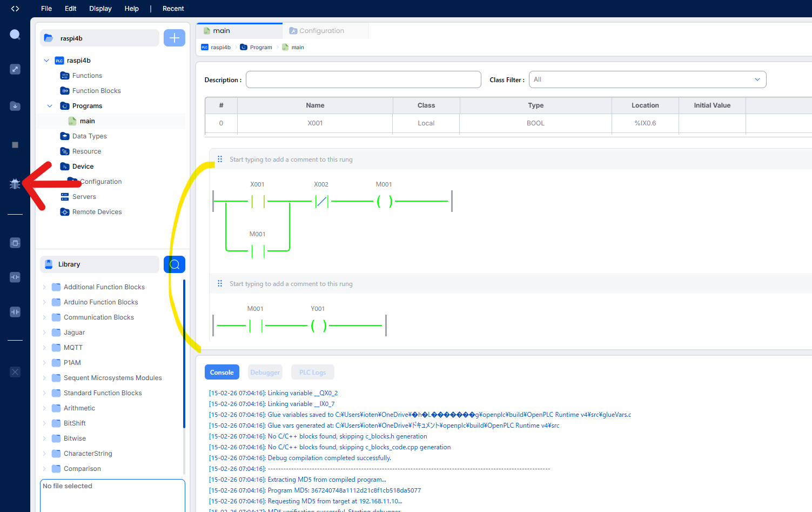Switch to the Debugger panel
This screenshot has width=812, height=512.
[265, 373]
